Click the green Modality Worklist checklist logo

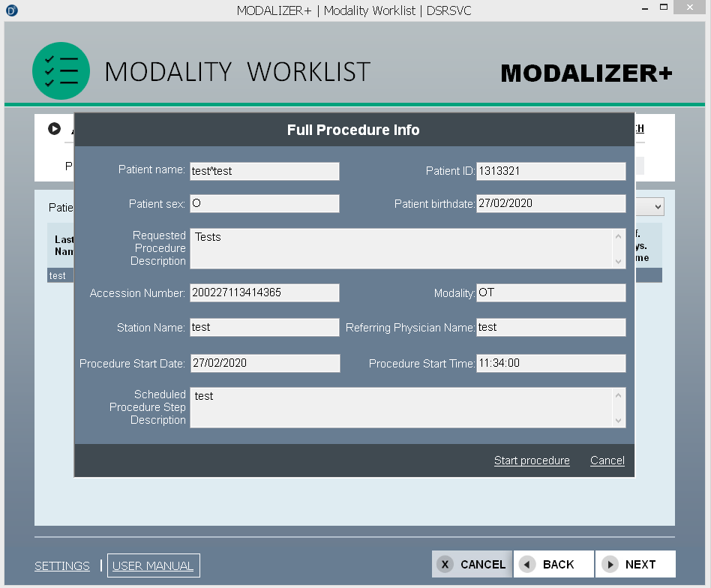pyautogui.click(x=61, y=71)
